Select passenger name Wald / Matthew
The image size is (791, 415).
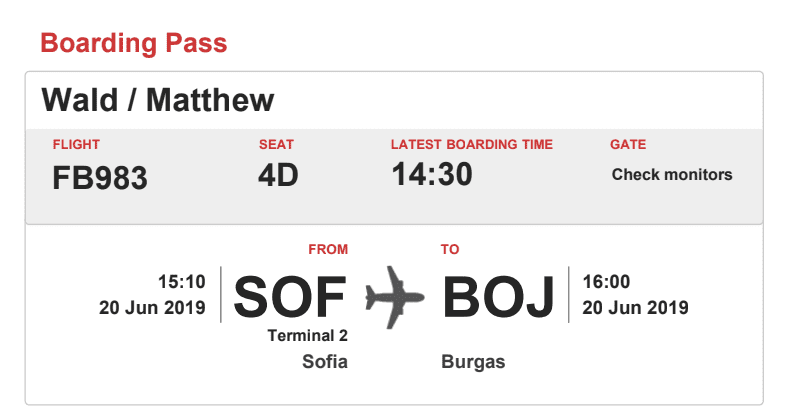pos(158,100)
